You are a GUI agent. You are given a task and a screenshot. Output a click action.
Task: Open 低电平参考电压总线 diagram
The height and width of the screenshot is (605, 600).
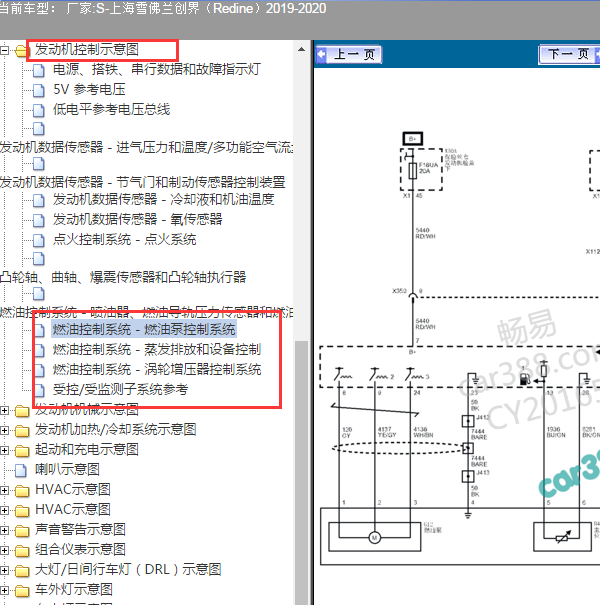tap(112, 110)
